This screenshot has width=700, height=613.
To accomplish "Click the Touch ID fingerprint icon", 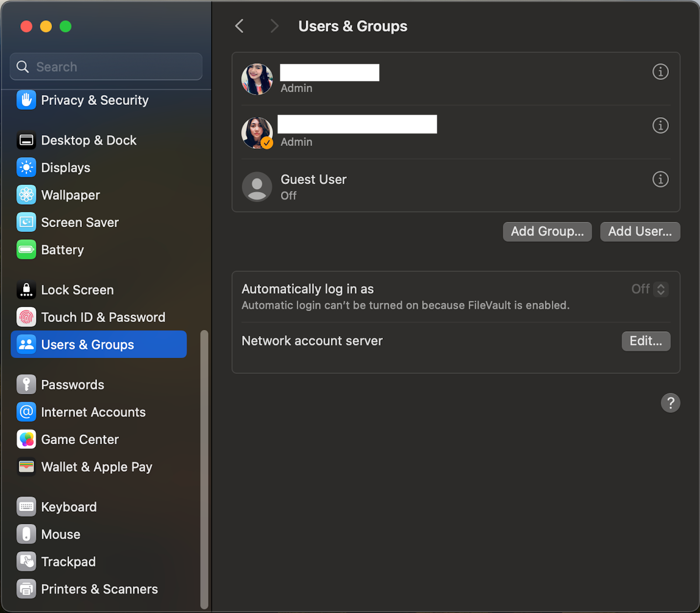I will 26,317.
